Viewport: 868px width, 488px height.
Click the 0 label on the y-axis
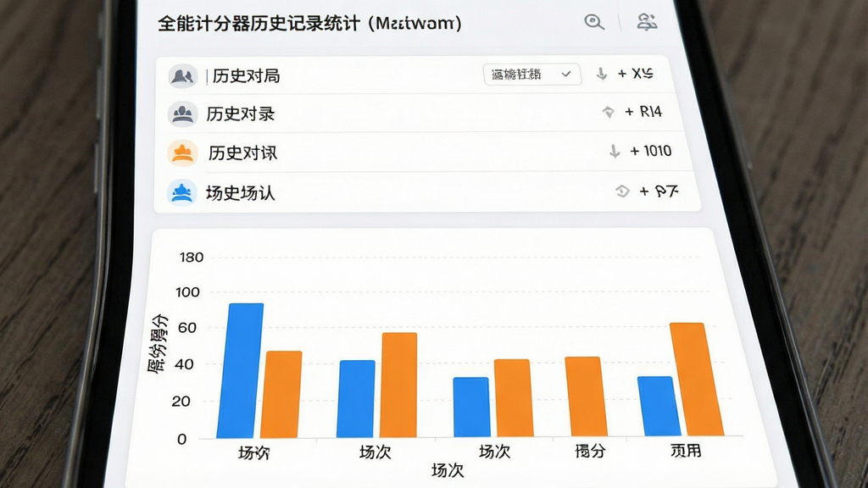click(181, 440)
